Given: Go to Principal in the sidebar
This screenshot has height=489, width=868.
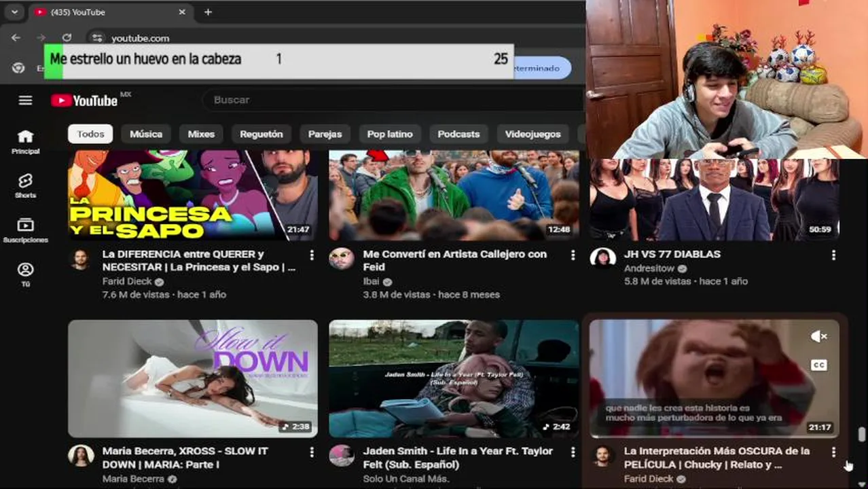Looking at the screenshot, I should pyautogui.click(x=25, y=142).
